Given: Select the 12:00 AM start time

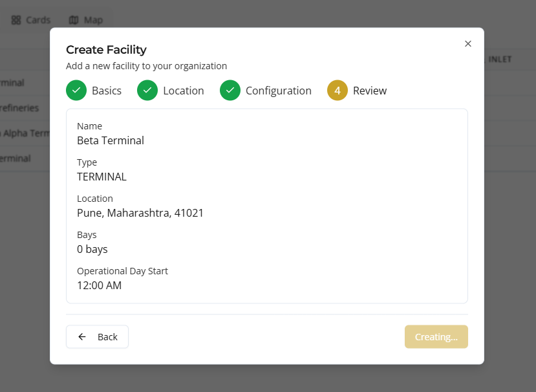Looking at the screenshot, I should pyautogui.click(x=99, y=286).
